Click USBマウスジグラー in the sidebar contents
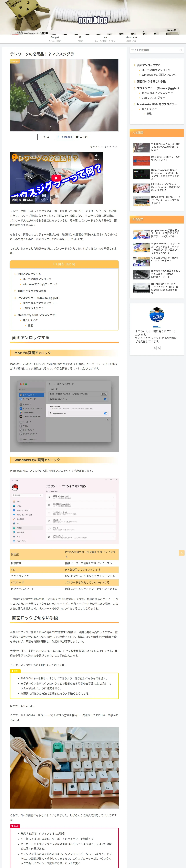 (x=153, y=98)
